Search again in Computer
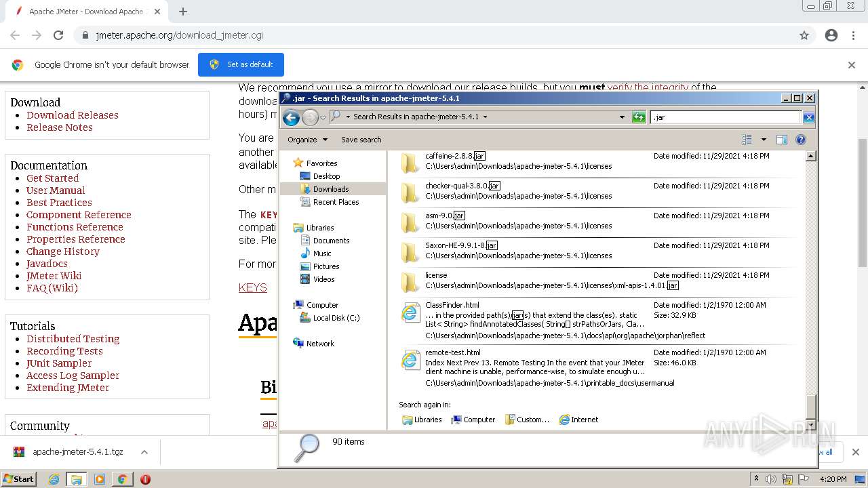 point(473,420)
